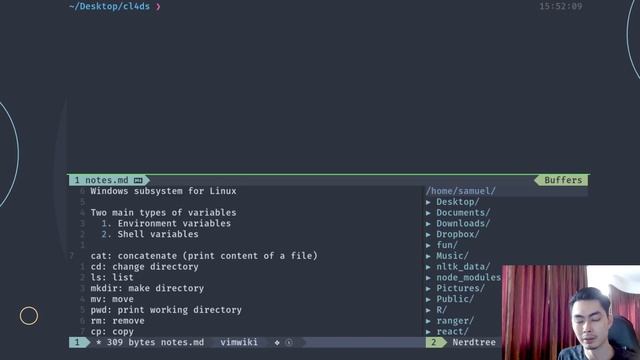This screenshot has height=360, width=640.
Task: Expand the nltk_data/ folder arrow
Action: [428, 267]
